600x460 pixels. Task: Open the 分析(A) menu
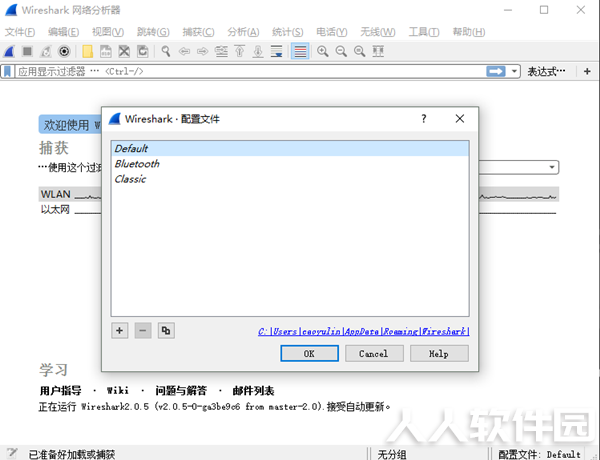[x=243, y=32]
